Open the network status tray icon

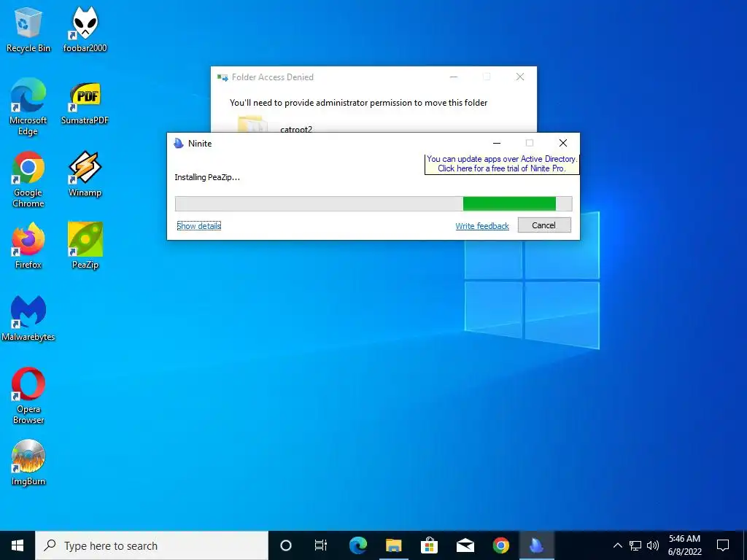[635, 545]
